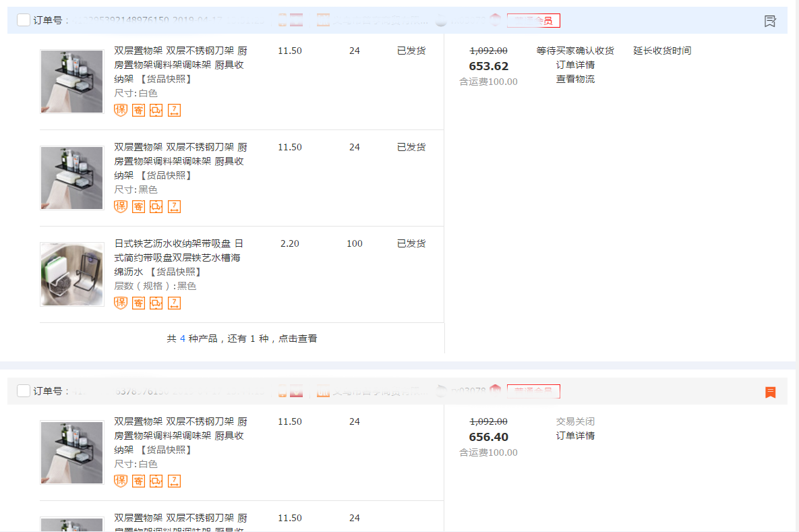Image resolution: width=799 pixels, height=532 pixels.
Task: Click the seller membership badge in the first order header
Action: (x=533, y=20)
